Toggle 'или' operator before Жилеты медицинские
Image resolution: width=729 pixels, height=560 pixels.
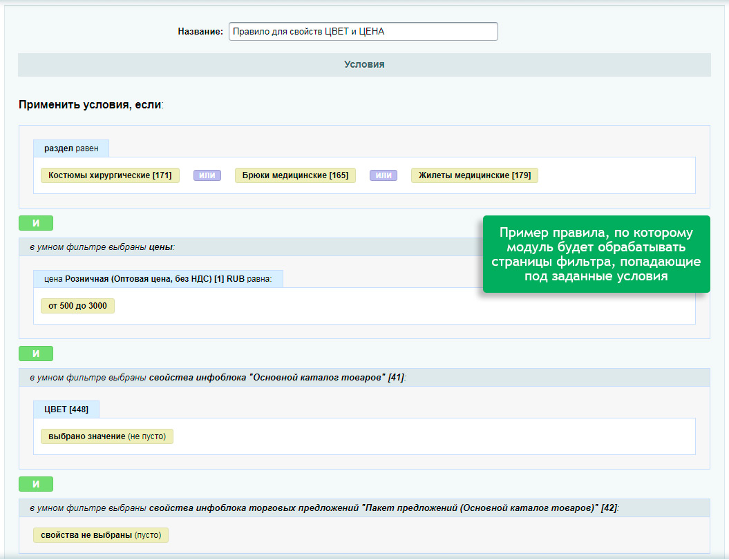[x=384, y=175]
